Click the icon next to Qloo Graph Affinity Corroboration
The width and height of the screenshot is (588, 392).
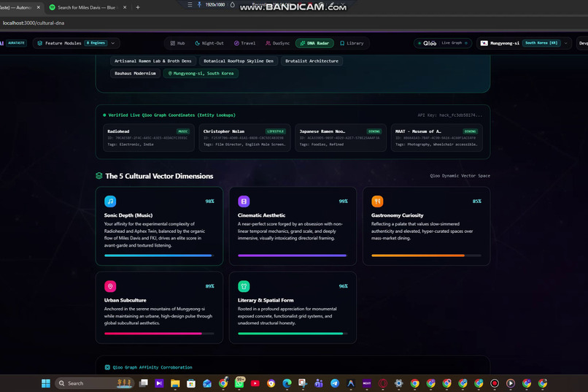(107, 367)
